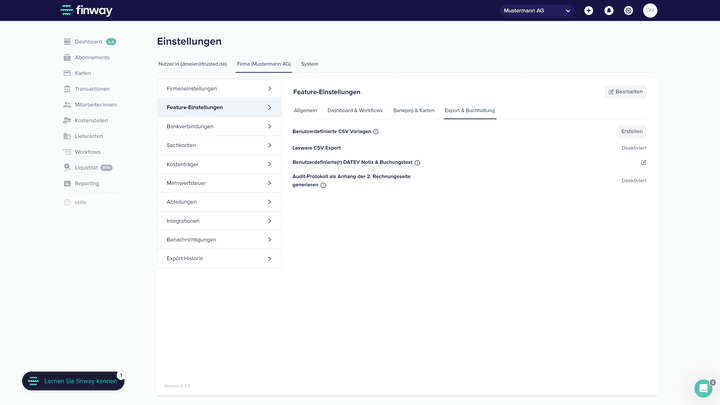Screen dimensions: 720x405
Task: Click the Erstellen button
Action: 632,131
